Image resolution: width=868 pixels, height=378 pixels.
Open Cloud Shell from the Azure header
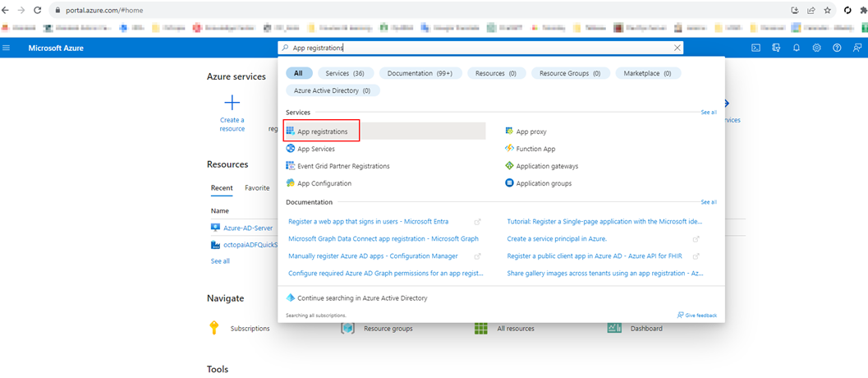(755, 48)
